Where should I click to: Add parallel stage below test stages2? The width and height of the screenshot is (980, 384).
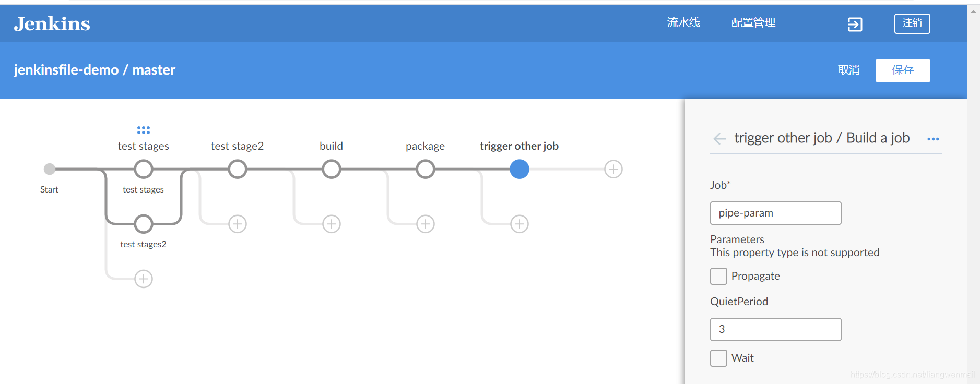click(144, 279)
